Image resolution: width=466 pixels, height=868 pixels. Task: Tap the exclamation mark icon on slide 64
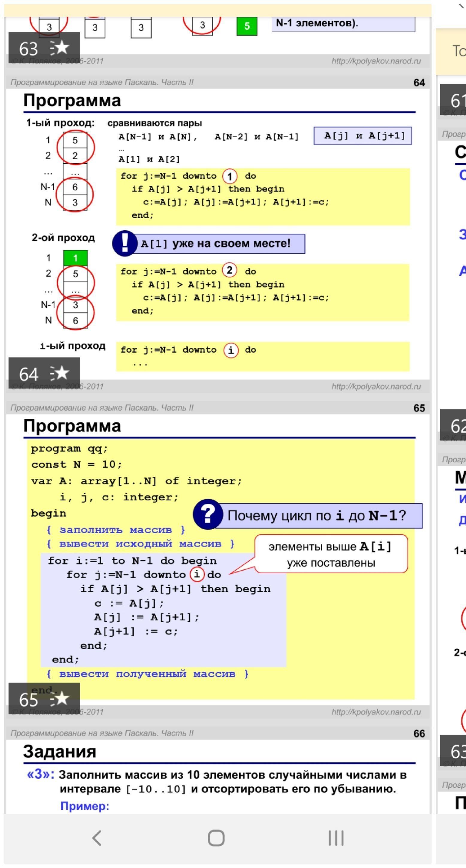(x=125, y=243)
